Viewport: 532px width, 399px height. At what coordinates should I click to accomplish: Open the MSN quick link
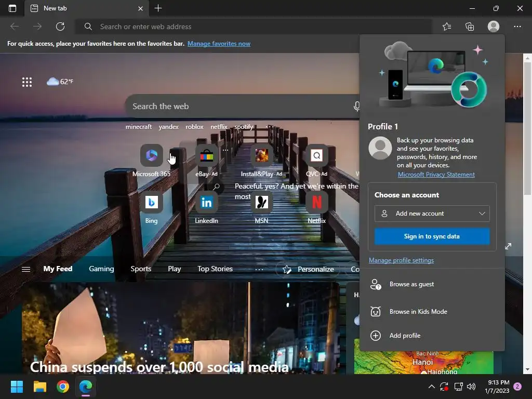[262, 208]
